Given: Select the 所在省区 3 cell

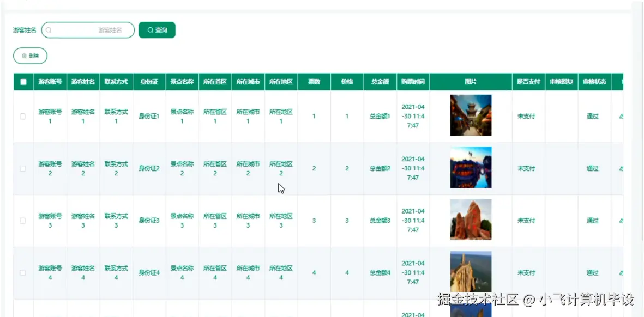Looking at the screenshot, I should pyautogui.click(x=215, y=221).
